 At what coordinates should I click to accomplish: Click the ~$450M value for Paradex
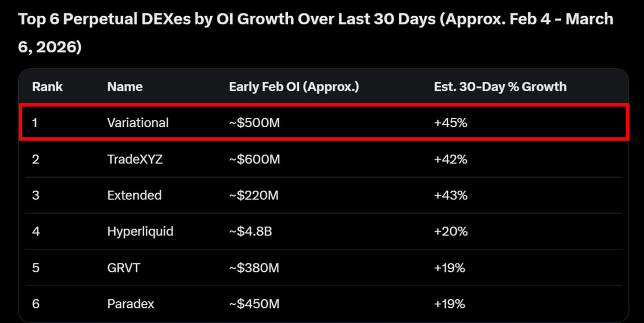point(254,304)
